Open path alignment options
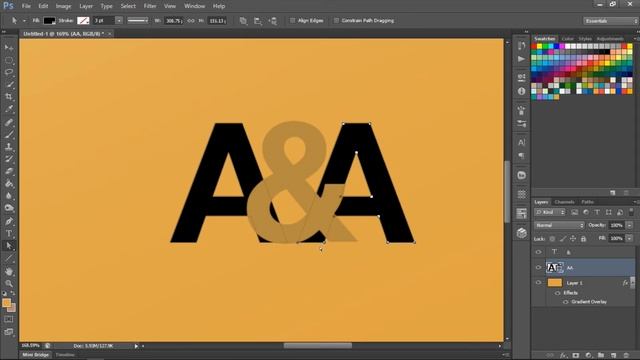 coord(258,20)
